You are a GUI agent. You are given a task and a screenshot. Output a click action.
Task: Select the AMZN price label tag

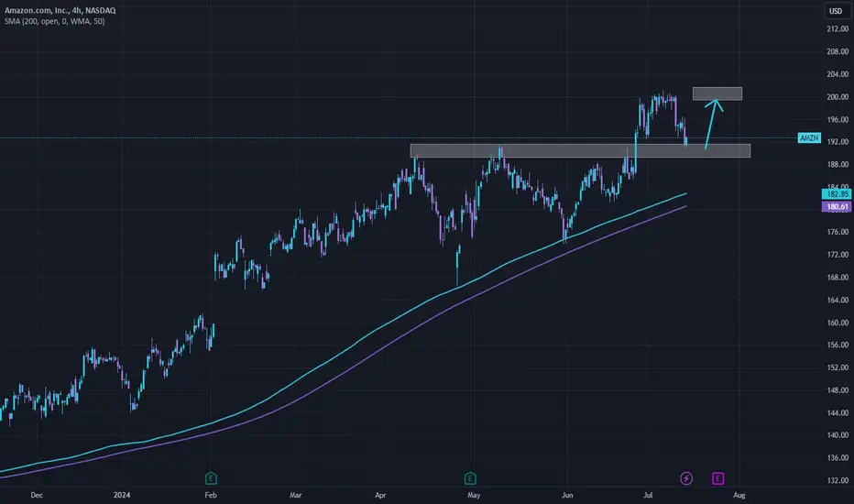pos(809,137)
